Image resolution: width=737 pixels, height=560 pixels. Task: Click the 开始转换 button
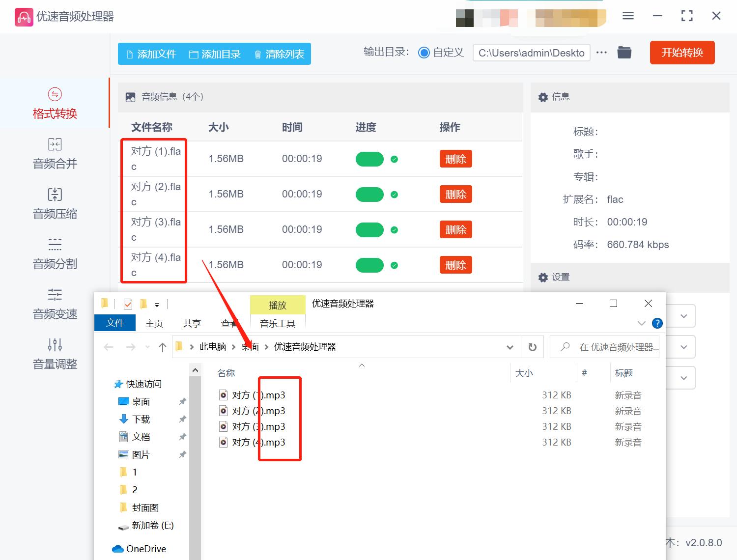coord(682,53)
